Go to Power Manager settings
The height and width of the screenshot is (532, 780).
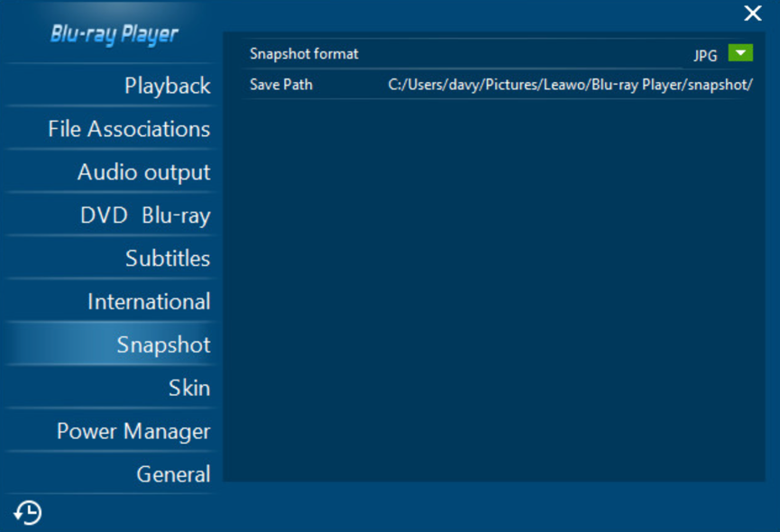click(x=133, y=432)
